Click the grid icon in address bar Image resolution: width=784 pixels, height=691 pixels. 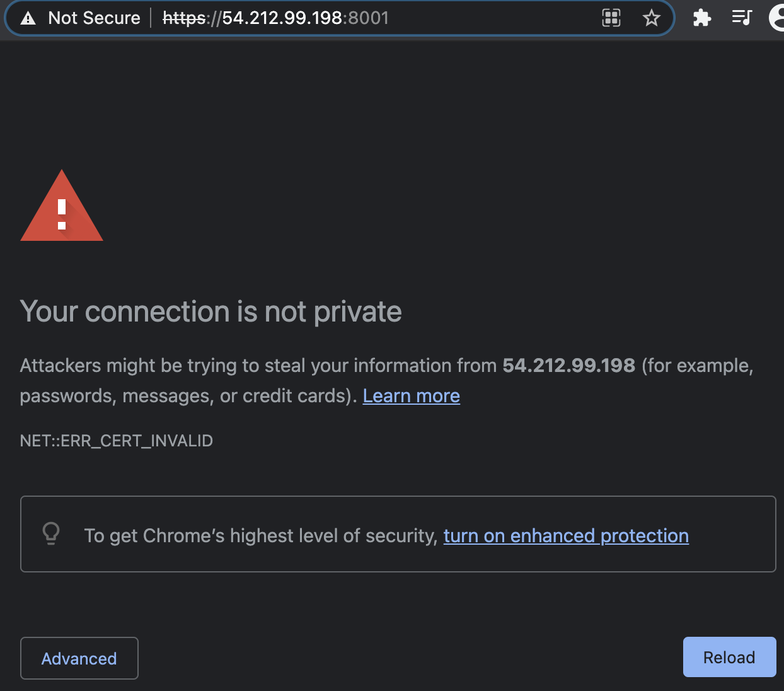point(611,18)
